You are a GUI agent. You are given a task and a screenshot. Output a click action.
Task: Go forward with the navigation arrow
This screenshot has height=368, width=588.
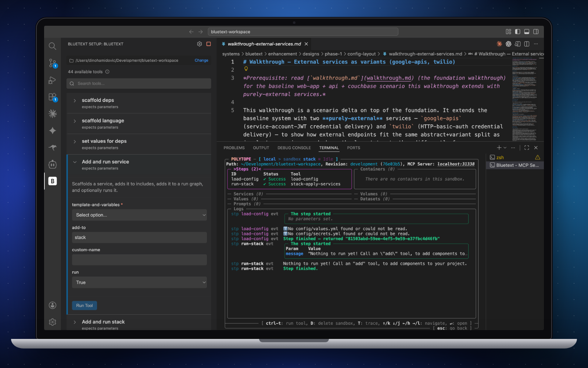[x=201, y=32]
